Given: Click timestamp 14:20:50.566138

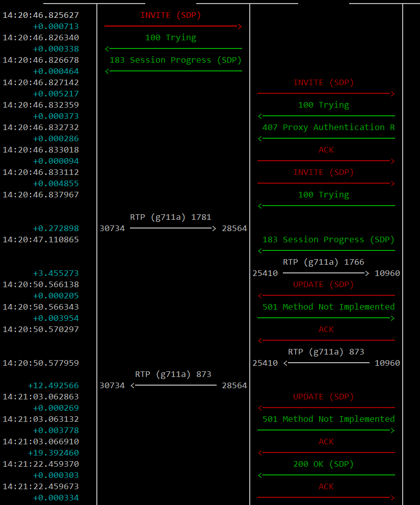Looking at the screenshot, I should click(x=41, y=285).
